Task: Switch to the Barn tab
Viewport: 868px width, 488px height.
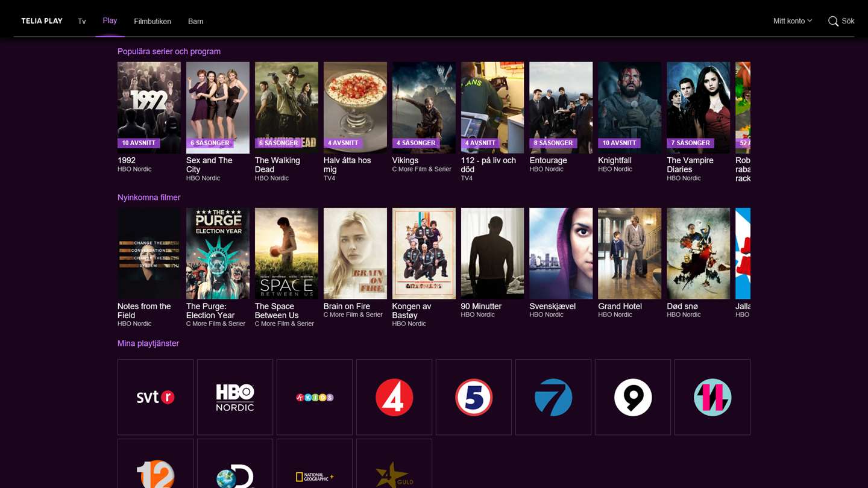Action: pyautogui.click(x=196, y=21)
